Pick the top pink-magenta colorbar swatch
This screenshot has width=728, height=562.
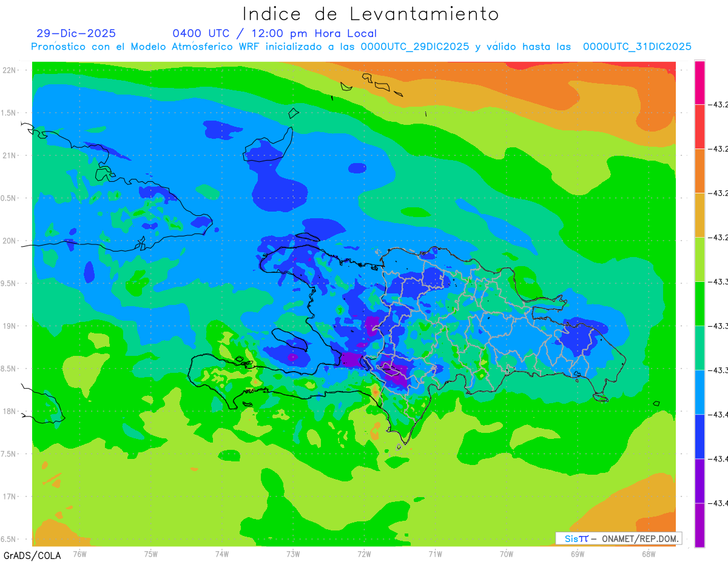[699, 82]
